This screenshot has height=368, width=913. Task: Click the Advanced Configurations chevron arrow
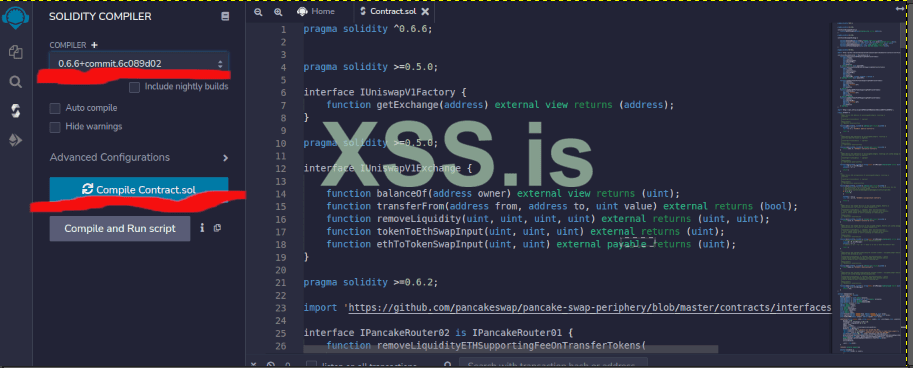pos(225,158)
